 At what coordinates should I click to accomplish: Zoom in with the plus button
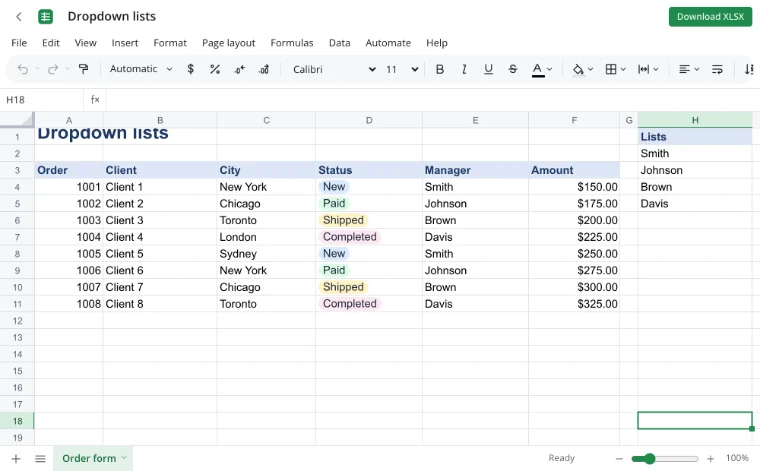pos(710,458)
